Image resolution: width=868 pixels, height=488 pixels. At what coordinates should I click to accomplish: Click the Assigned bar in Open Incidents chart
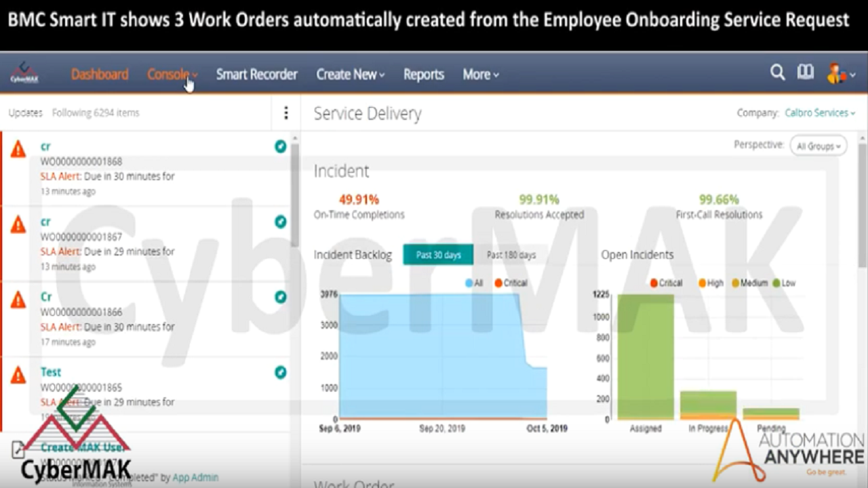tap(646, 357)
